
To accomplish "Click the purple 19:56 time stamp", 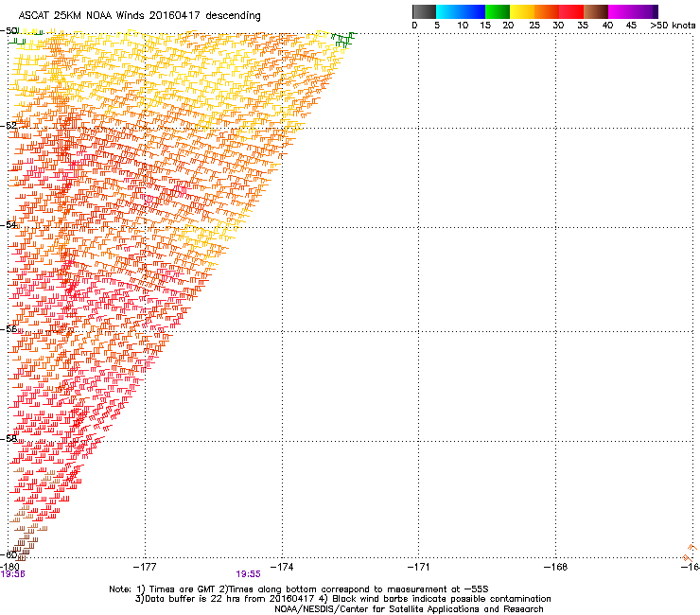I will click(x=13, y=574).
